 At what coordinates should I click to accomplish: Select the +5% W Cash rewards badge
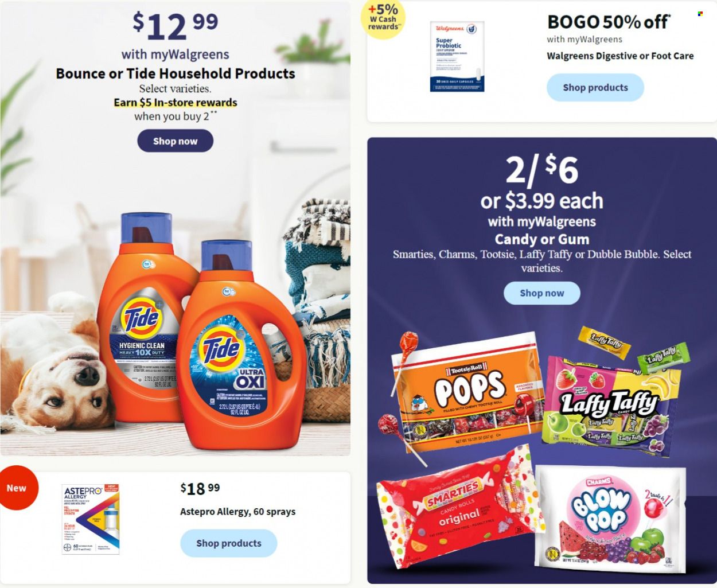click(x=383, y=17)
